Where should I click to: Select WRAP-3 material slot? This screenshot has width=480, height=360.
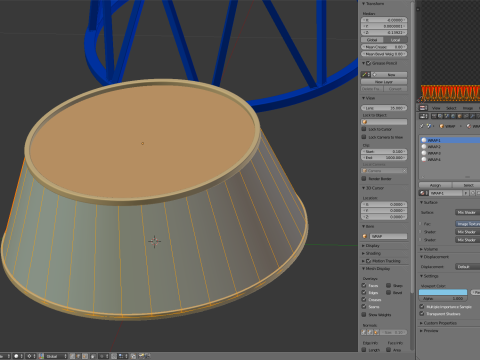(x=450, y=153)
